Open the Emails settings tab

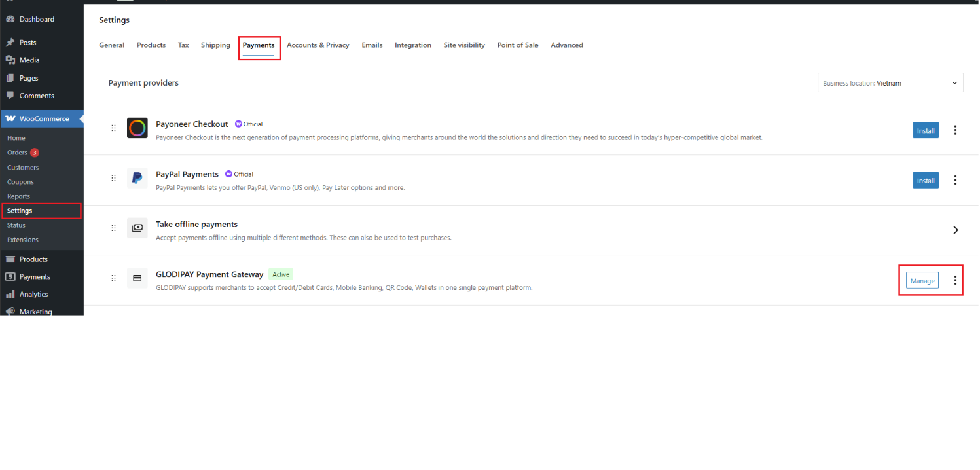coord(372,45)
